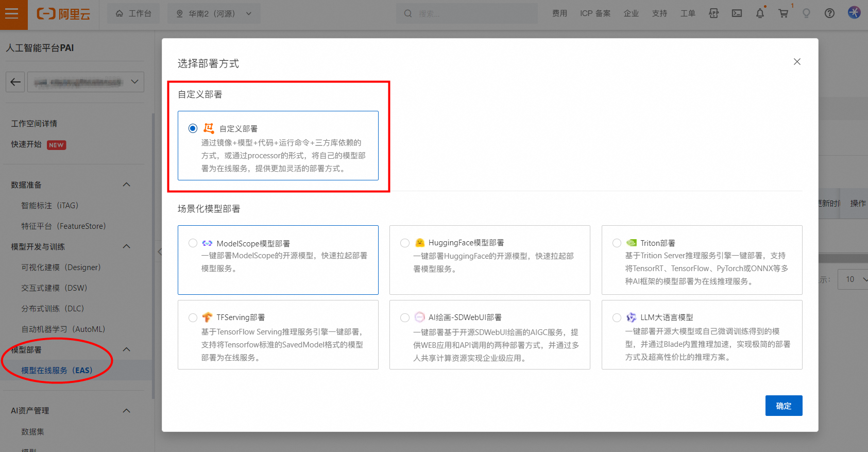Click the AI painting SDWebUI icon
Image resolution: width=868 pixels, height=452 pixels.
[x=420, y=317]
